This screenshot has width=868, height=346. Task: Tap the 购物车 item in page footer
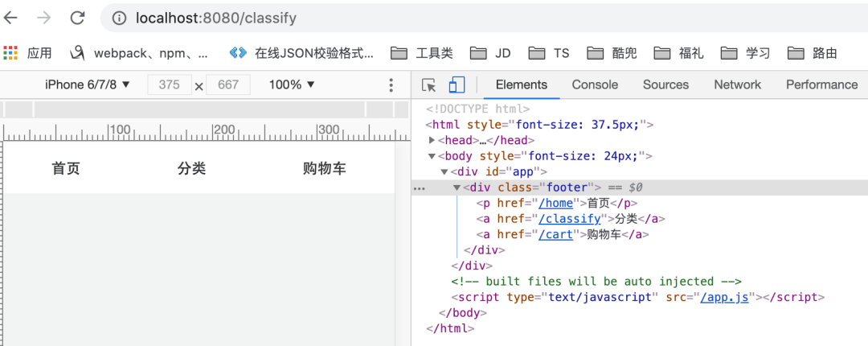[325, 168]
